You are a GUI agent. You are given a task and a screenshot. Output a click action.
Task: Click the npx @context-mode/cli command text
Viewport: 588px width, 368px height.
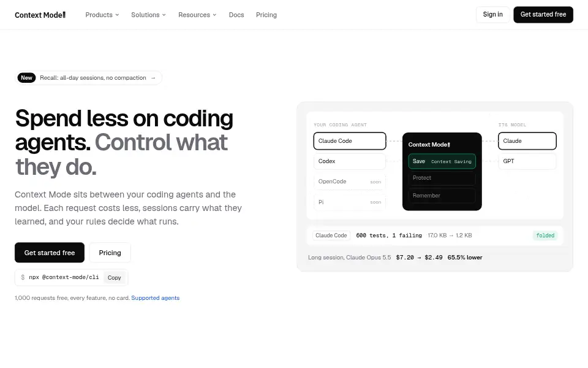click(x=64, y=277)
